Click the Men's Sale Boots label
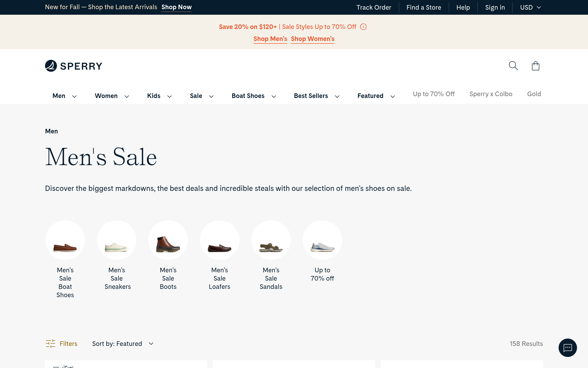588x368 pixels. pyautogui.click(x=168, y=278)
